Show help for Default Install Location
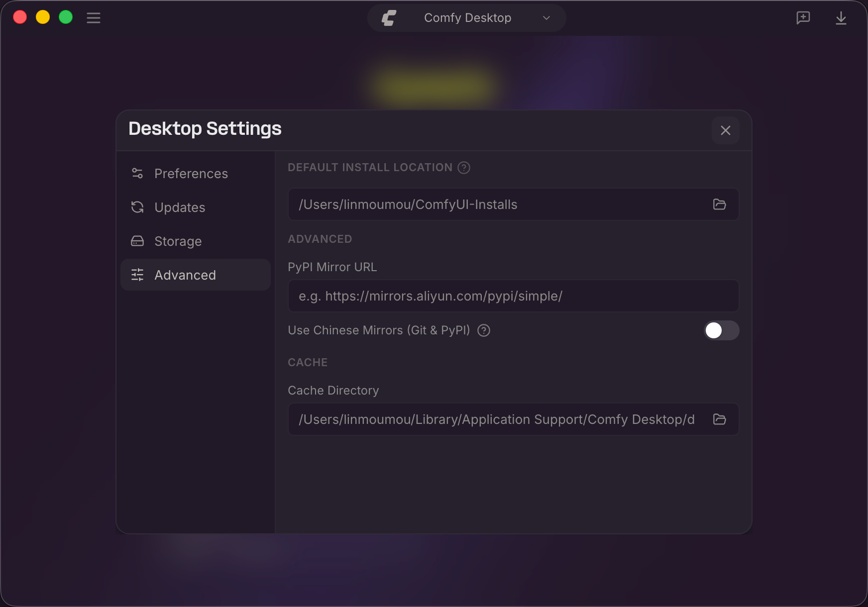Screen dimensions: 868x607 coord(464,168)
